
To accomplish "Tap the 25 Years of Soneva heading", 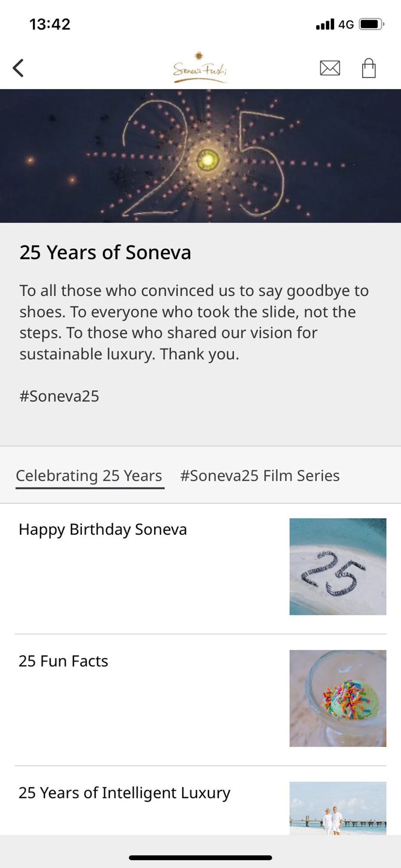I will pyautogui.click(x=105, y=253).
